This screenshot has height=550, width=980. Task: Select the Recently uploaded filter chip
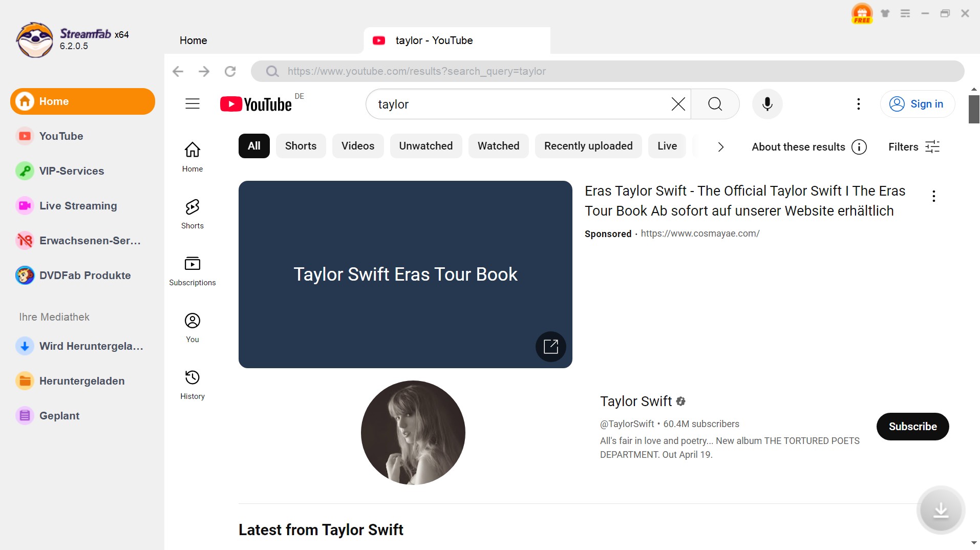coord(588,146)
